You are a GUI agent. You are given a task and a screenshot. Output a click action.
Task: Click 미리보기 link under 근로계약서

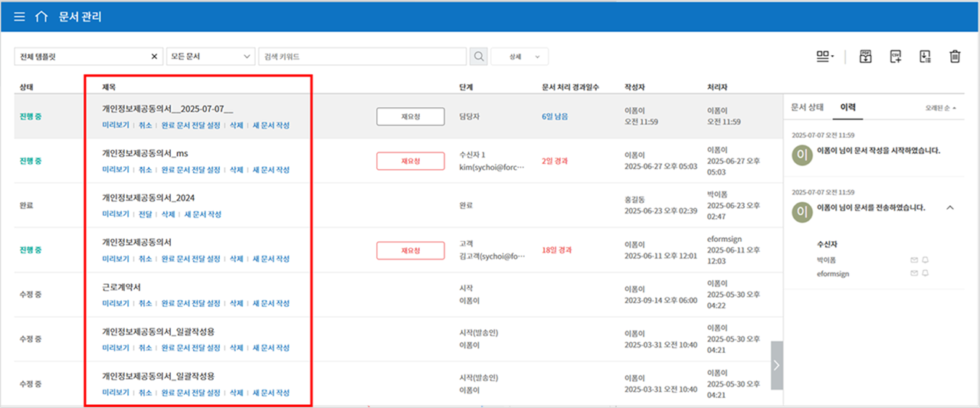click(x=115, y=303)
